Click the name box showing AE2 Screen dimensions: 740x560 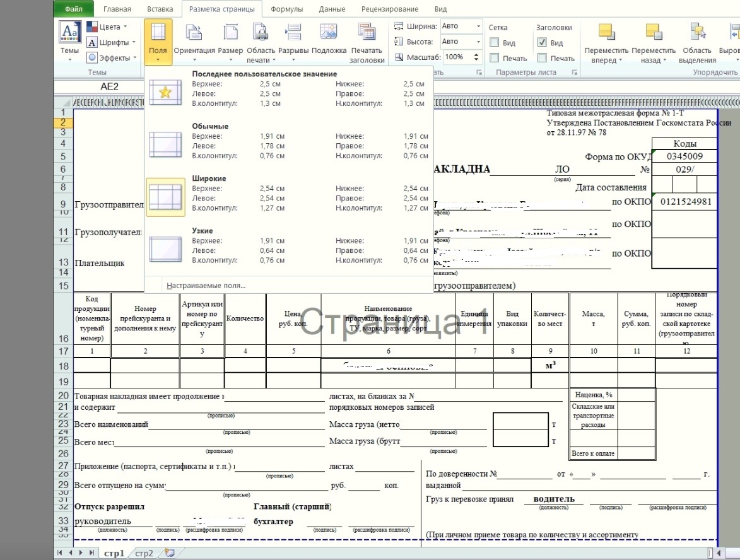tap(110, 86)
